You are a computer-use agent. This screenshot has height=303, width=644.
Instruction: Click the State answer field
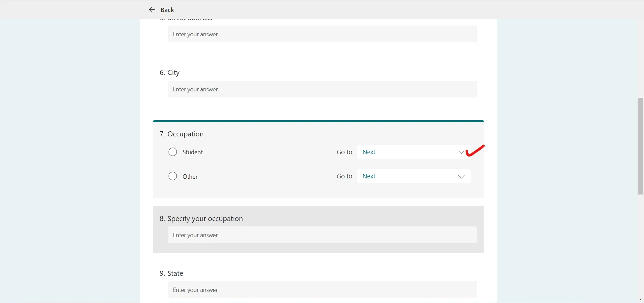[x=322, y=290]
